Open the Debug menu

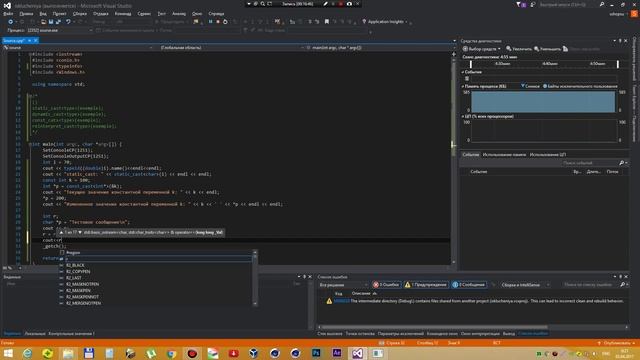(x=101, y=13)
